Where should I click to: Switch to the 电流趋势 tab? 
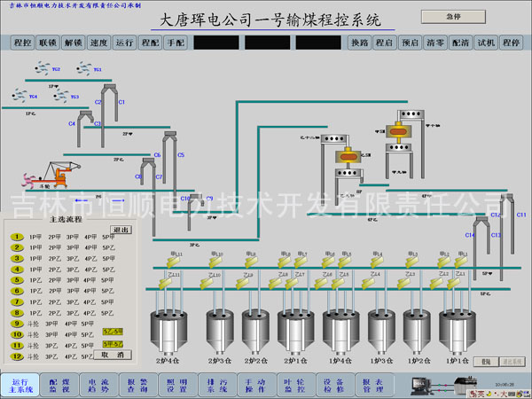(x=98, y=384)
